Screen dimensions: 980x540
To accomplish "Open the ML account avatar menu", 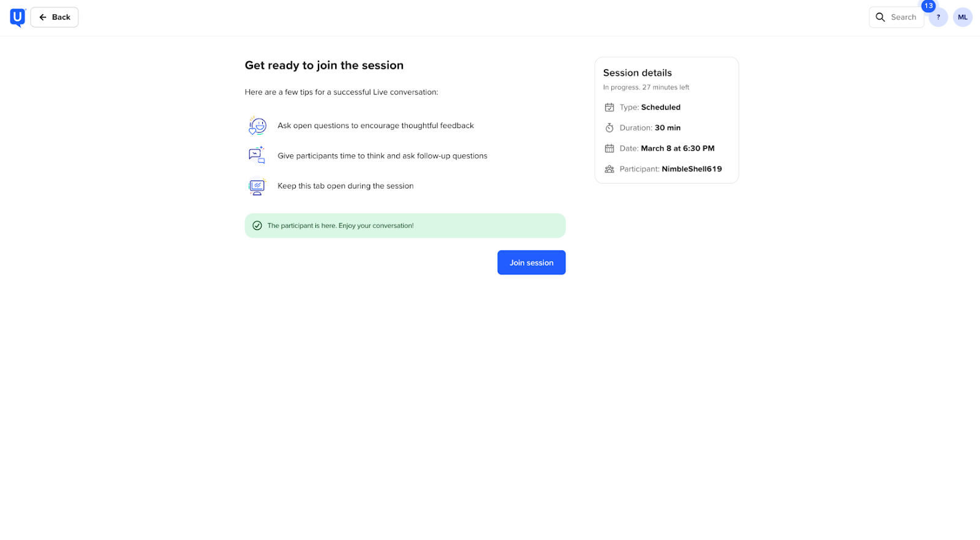I will tap(962, 17).
